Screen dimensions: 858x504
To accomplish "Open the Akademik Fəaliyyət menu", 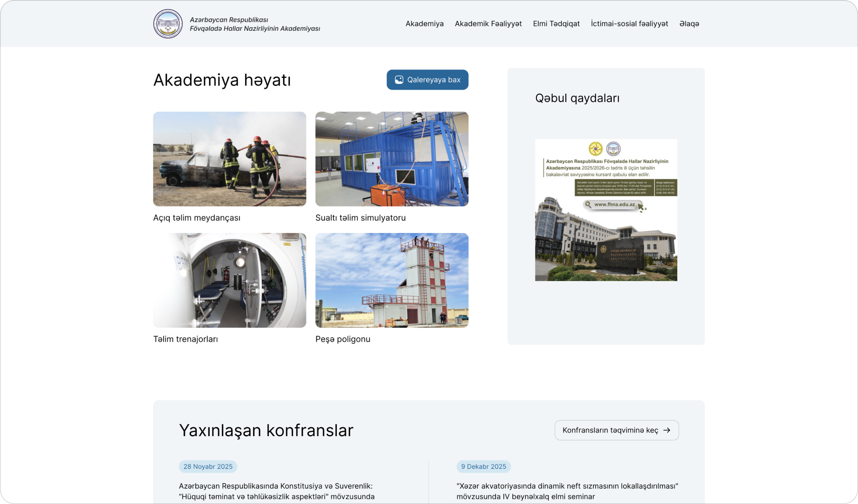I will (488, 24).
